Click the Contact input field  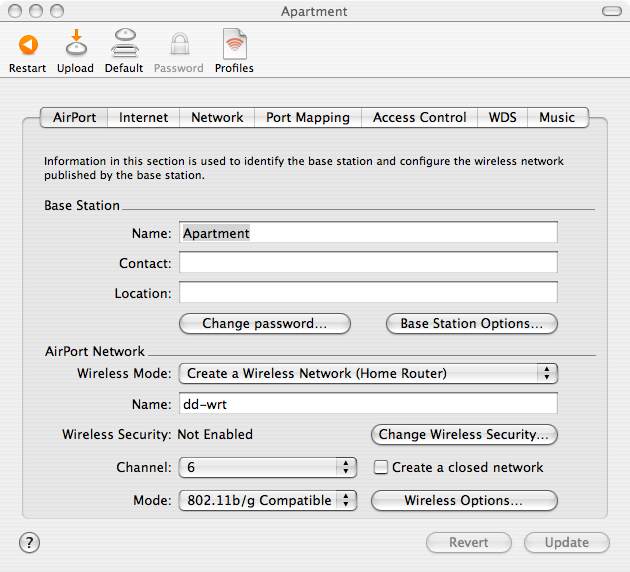(x=368, y=263)
